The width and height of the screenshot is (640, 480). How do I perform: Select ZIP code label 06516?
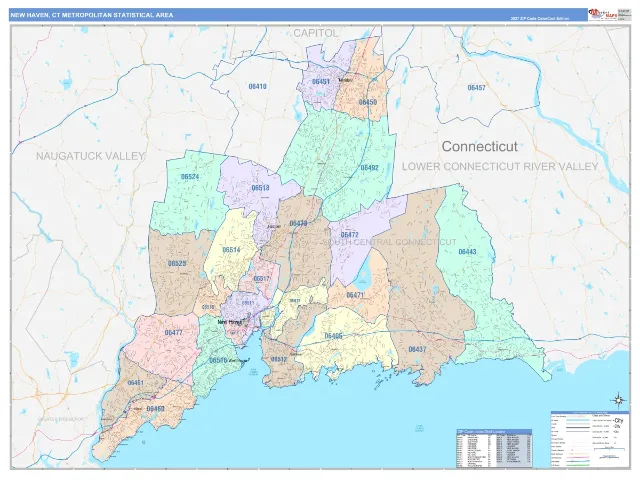(218, 360)
